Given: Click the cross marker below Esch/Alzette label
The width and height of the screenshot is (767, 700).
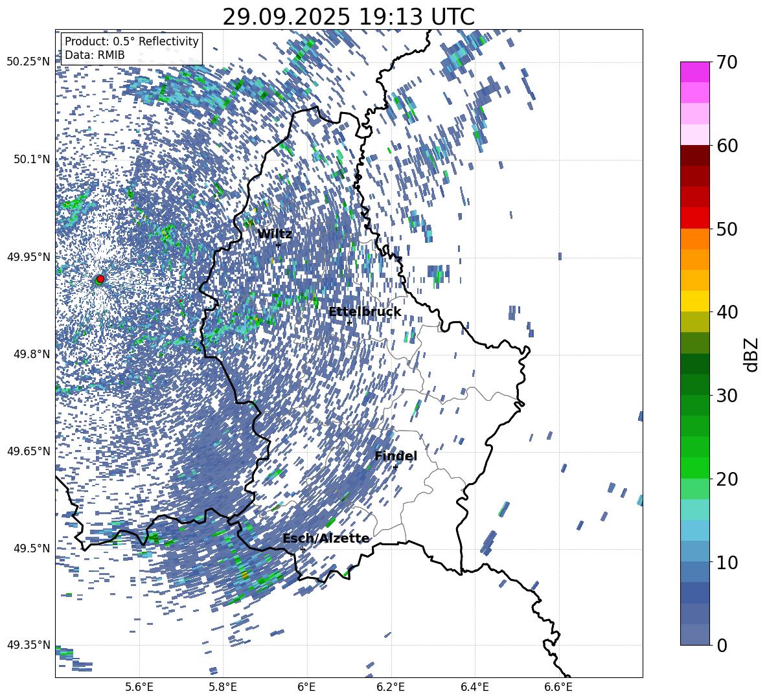Looking at the screenshot, I should [x=303, y=549].
